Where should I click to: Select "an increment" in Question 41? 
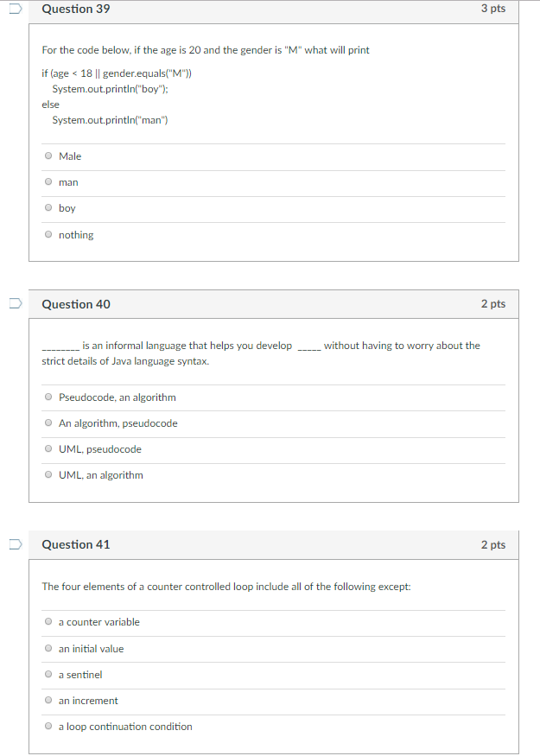click(48, 699)
